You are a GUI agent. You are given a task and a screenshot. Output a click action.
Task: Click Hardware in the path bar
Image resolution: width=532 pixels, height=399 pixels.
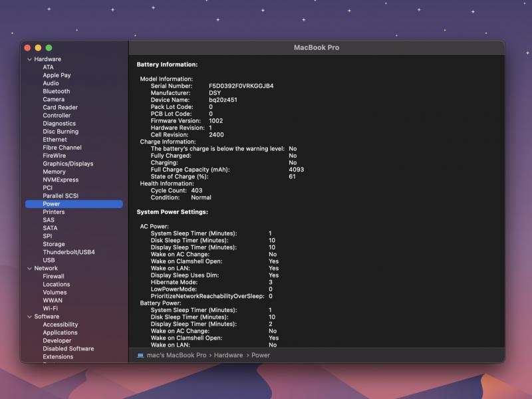click(228, 355)
